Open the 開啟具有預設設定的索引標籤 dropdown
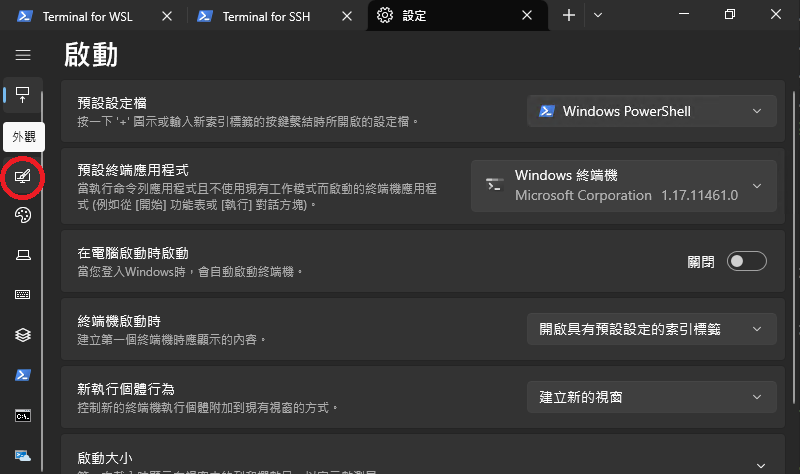Image resolution: width=800 pixels, height=474 pixels. click(x=652, y=329)
